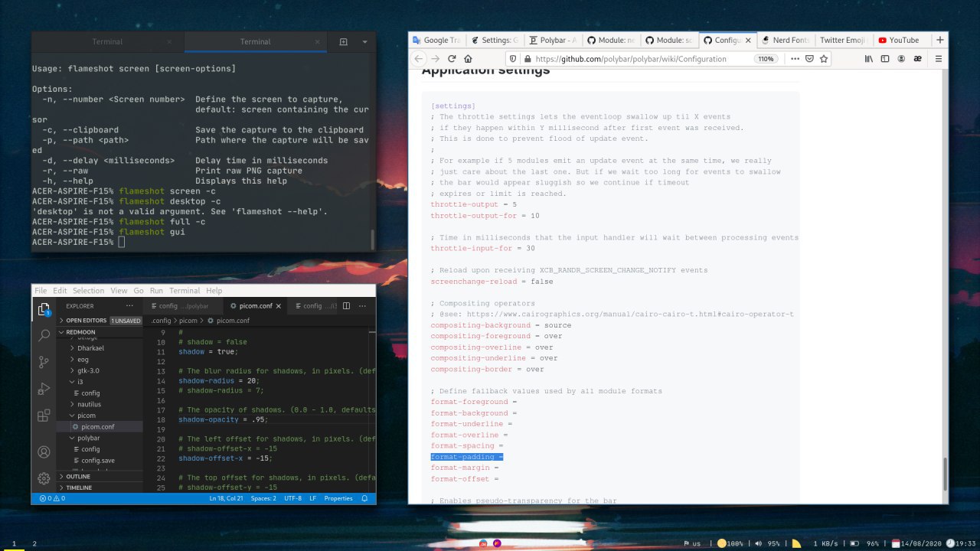
Task: Open the Selection menu in VS Code
Action: pos(88,291)
